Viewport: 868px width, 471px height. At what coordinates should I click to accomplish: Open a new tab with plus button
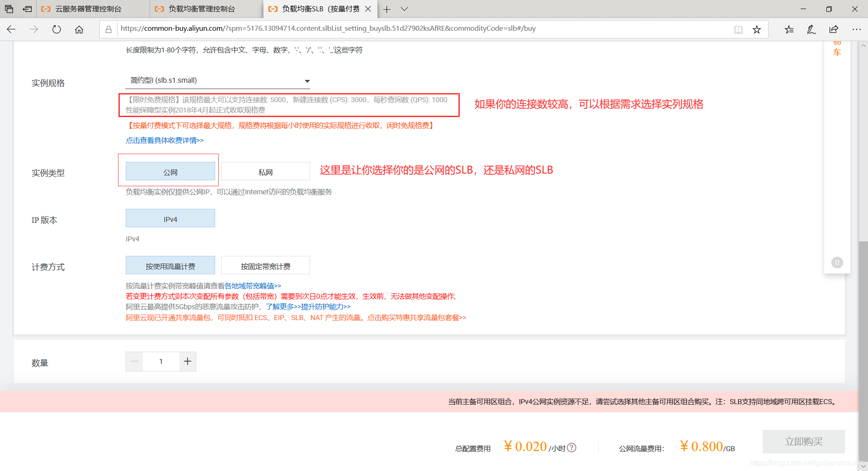point(387,9)
